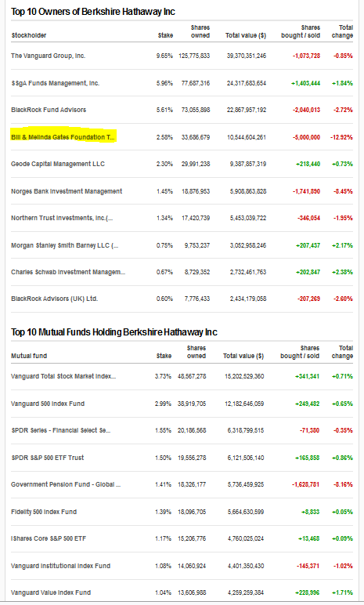The height and width of the screenshot is (605, 364).
Task: Select Fidelity 500 Index Fund name
Action: 44,512
